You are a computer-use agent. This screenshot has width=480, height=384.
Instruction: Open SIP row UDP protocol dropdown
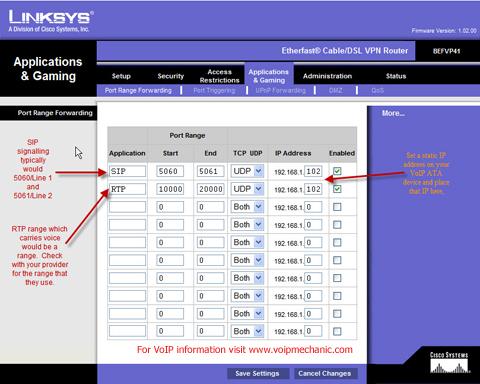pos(247,171)
